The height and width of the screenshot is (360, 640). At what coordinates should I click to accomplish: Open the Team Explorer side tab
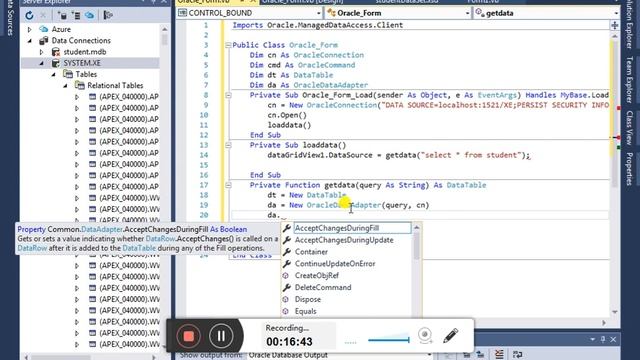629,80
